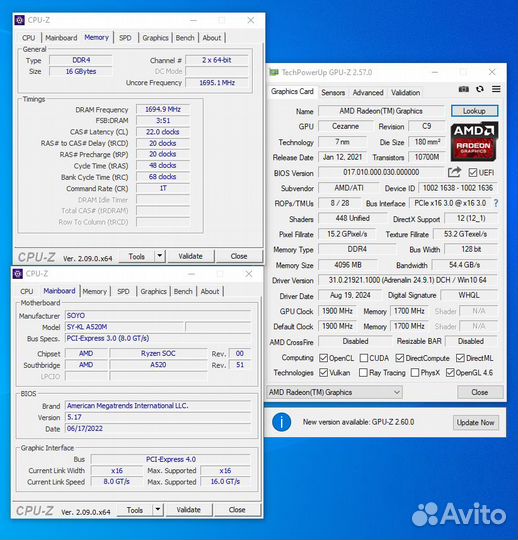The height and width of the screenshot is (540, 518).
Task: Open CPU tab in lower CPU-Z window
Action: tap(27, 291)
